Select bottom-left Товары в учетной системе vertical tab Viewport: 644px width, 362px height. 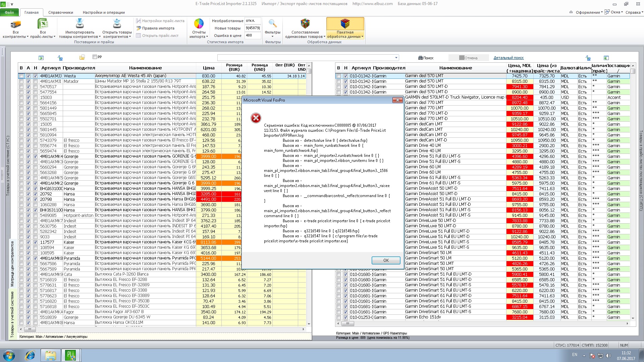tap(12, 314)
